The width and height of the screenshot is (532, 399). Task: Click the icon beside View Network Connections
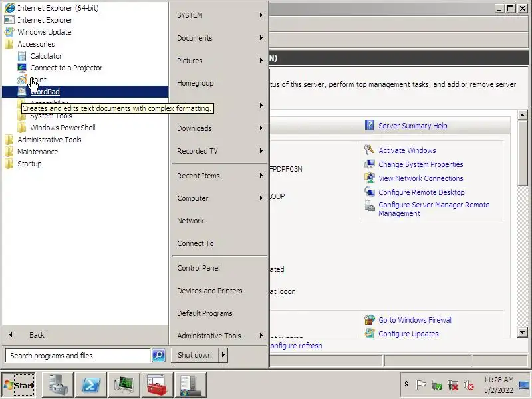(x=370, y=178)
